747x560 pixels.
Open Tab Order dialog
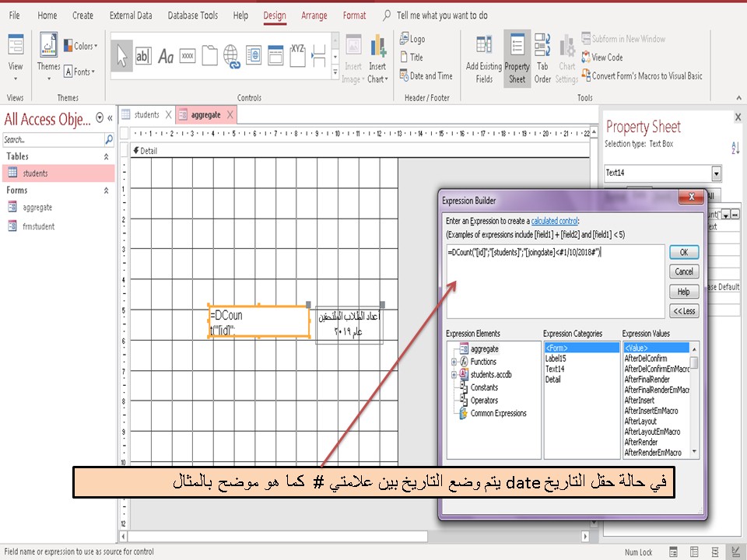542,58
